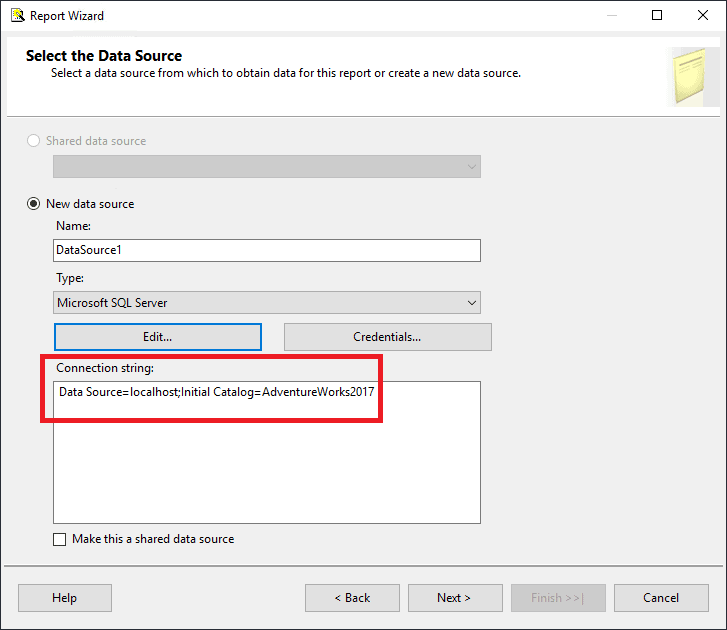Screen dimensions: 727x630
Task: Click the Edit... button
Action: click(x=158, y=337)
